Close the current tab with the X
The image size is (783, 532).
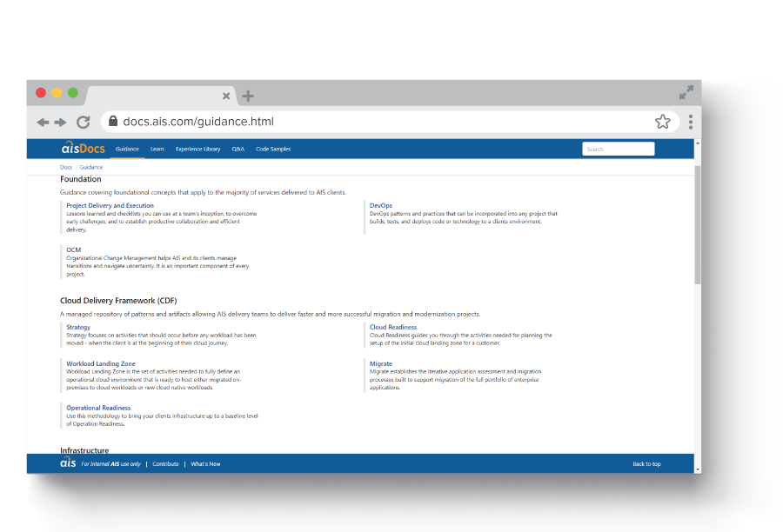tap(226, 96)
